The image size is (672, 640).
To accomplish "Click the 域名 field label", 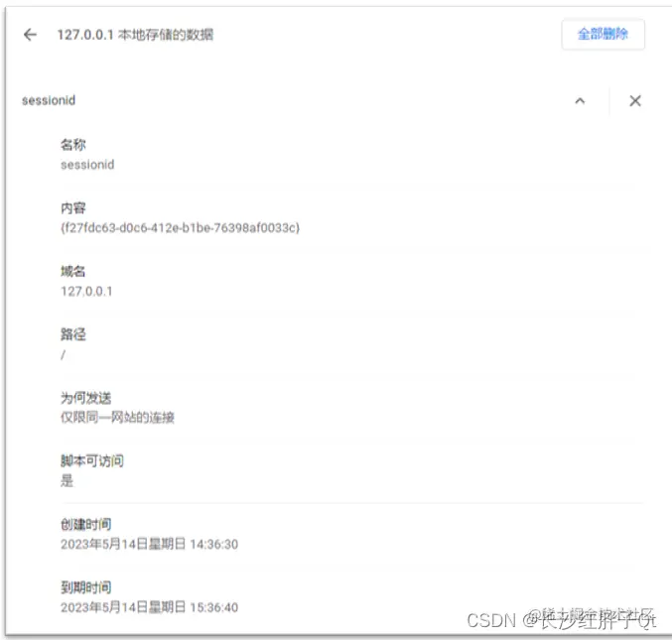I will coord(72,271).
